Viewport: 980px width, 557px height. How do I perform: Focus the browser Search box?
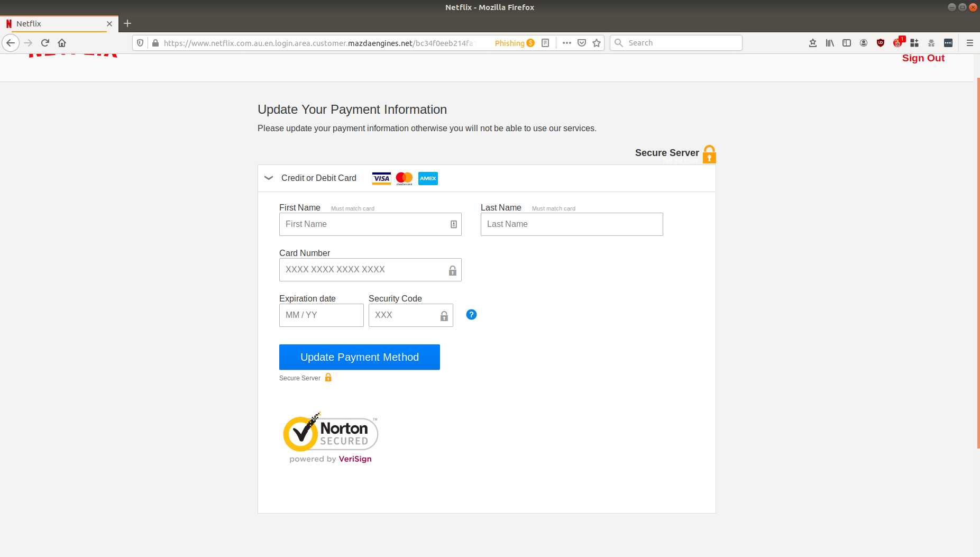[676, 43]
